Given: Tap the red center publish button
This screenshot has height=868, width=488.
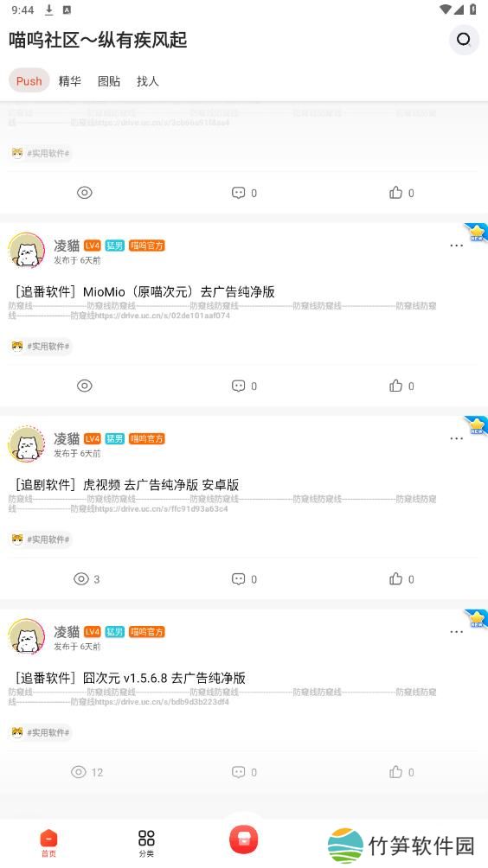Looking at the screenshot, I should (x=244, y=839).
